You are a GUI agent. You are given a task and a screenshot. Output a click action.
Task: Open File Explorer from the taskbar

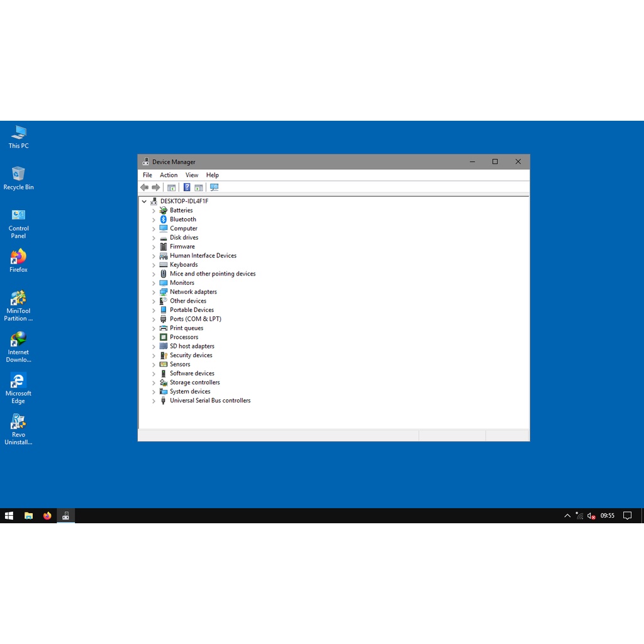(x=28, y=516)
